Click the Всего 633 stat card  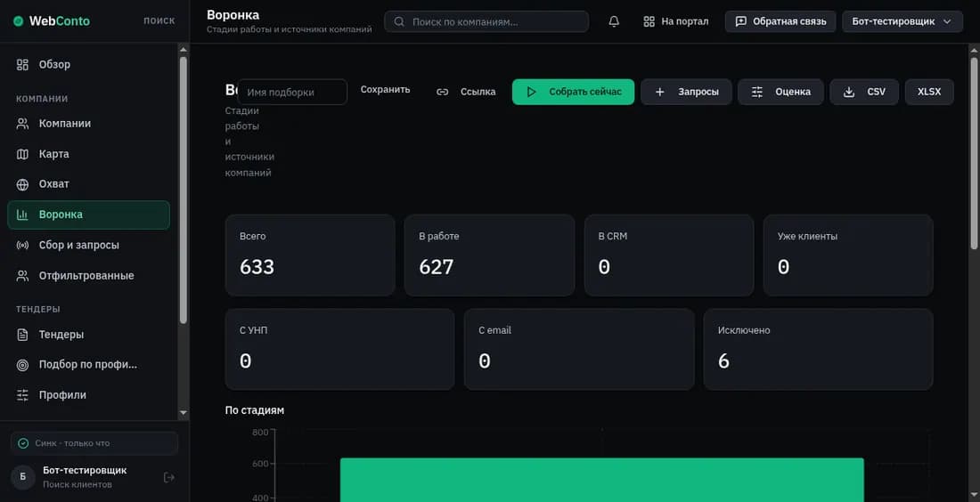click(x=310, y=255)
